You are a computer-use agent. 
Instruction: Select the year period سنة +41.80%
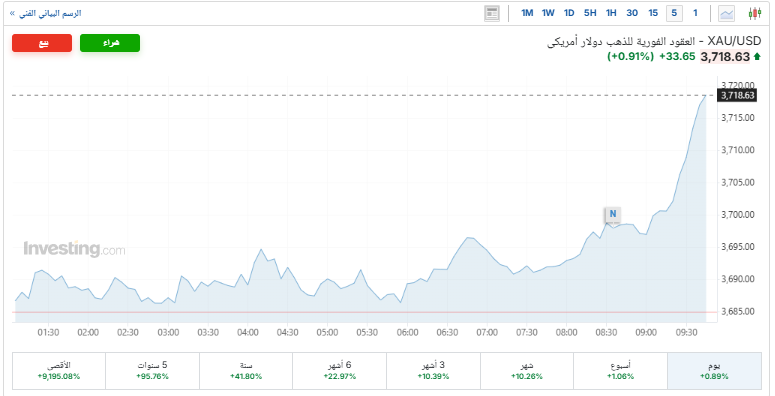point(246,371)
